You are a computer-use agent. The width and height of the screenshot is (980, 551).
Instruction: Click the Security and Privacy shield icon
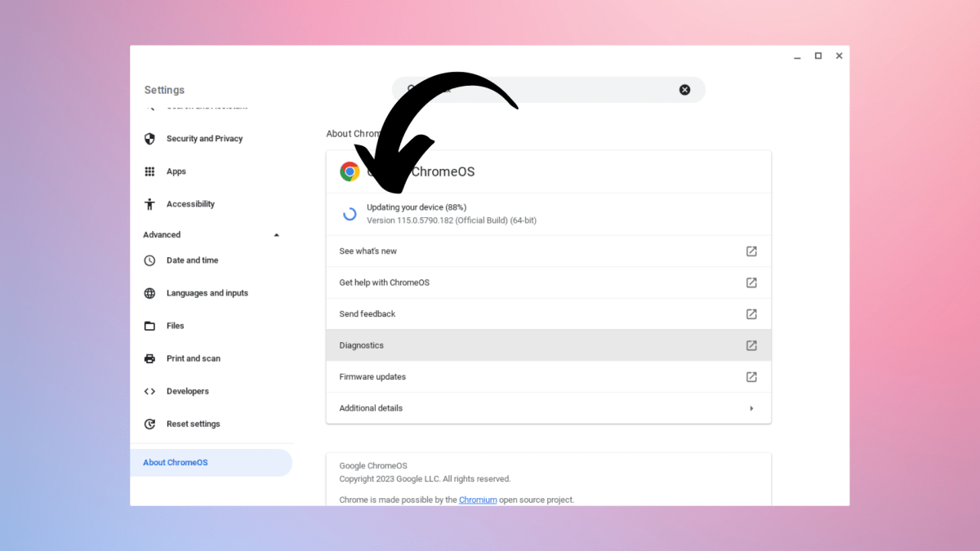coord(149,139)
